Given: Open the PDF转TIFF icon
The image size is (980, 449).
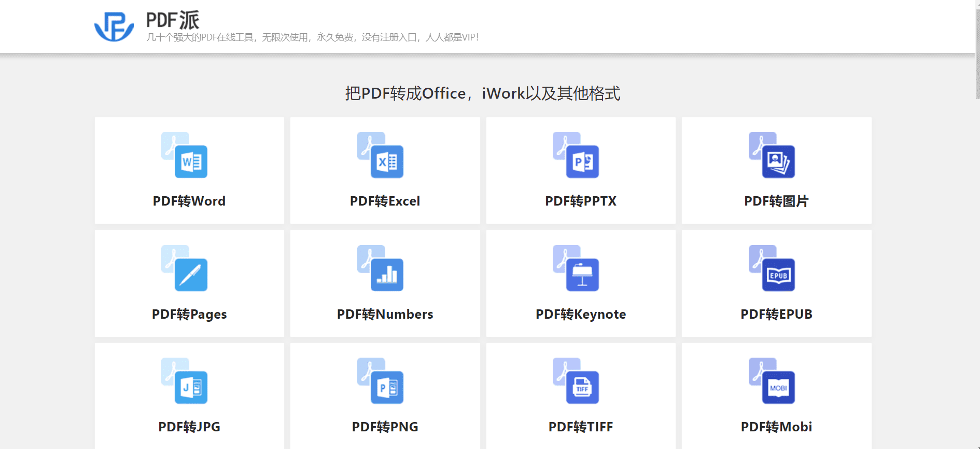Looking at the screenshot, I should point(576,380).
